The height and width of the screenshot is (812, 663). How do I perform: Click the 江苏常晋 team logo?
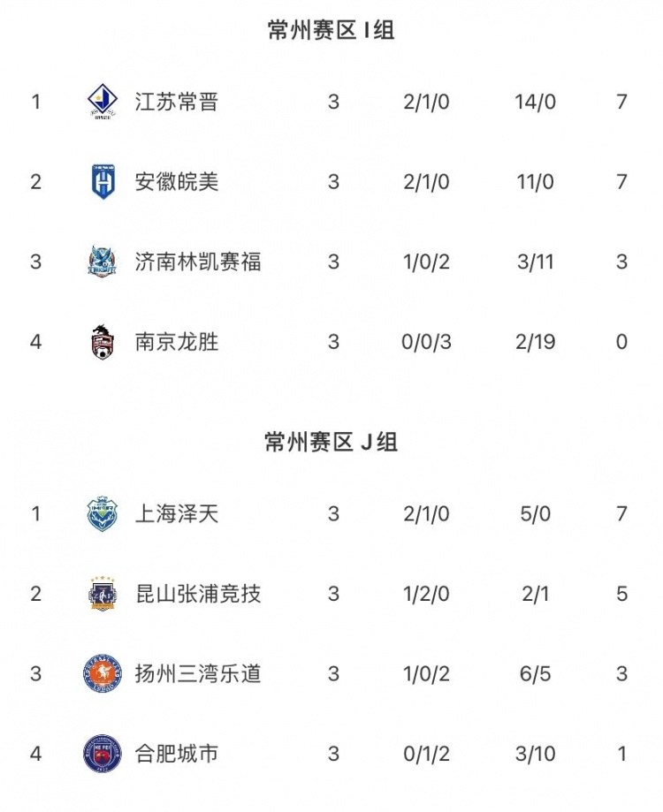102,102
